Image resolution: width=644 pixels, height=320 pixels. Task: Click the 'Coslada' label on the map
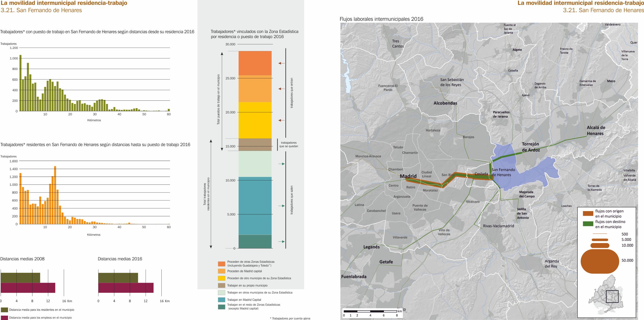481,174
